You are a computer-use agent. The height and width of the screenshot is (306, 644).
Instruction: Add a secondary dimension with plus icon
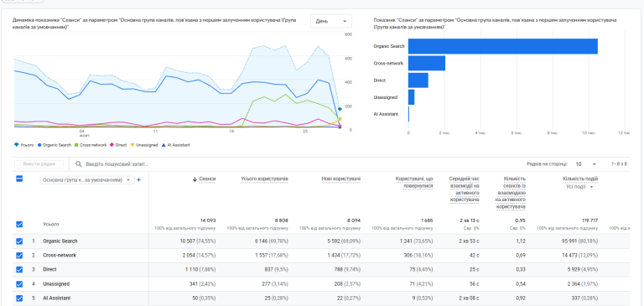pos(139,180)
